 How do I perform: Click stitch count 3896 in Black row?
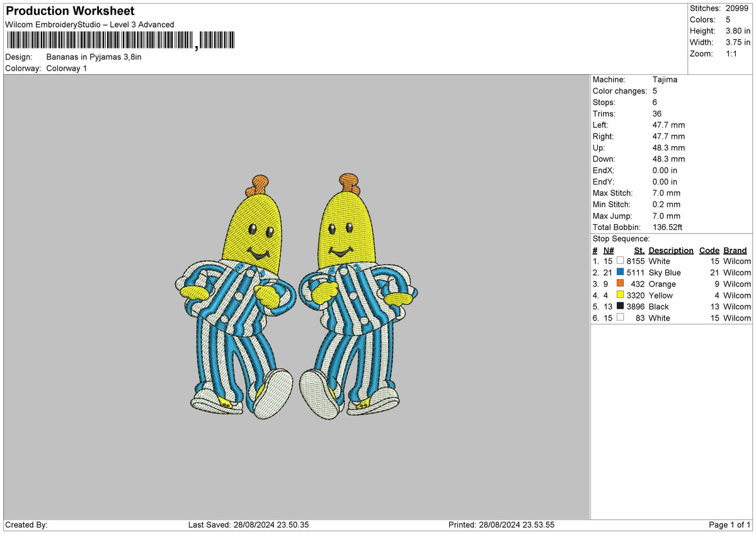[x=636, y=307]
